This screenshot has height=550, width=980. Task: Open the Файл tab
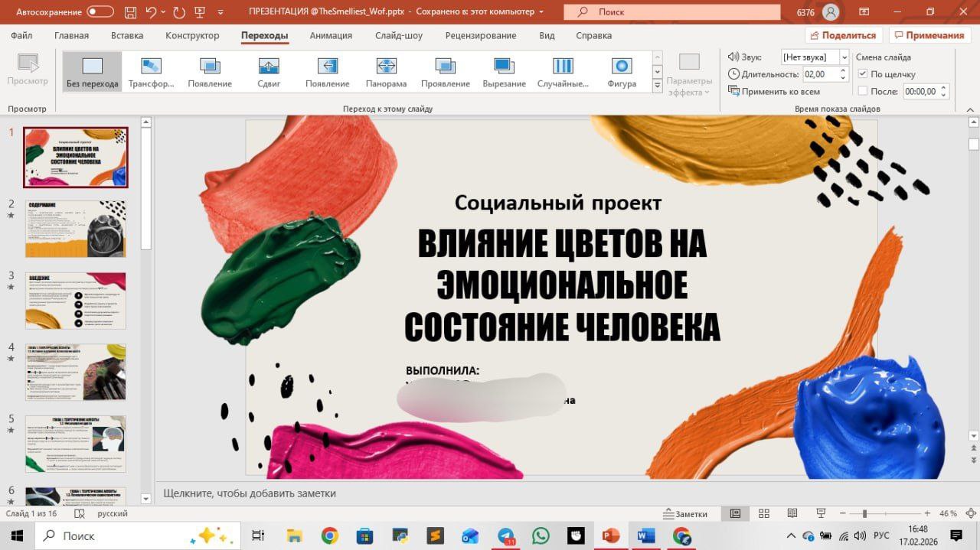coord(21,35)
